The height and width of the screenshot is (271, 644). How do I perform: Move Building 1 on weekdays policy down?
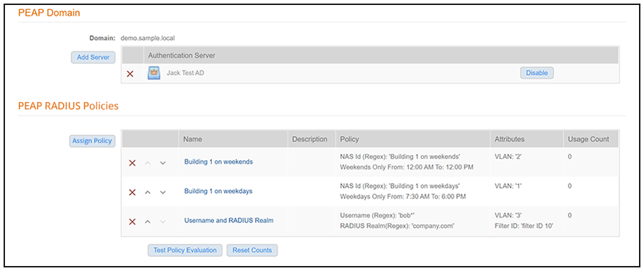[x=162, y=192]
